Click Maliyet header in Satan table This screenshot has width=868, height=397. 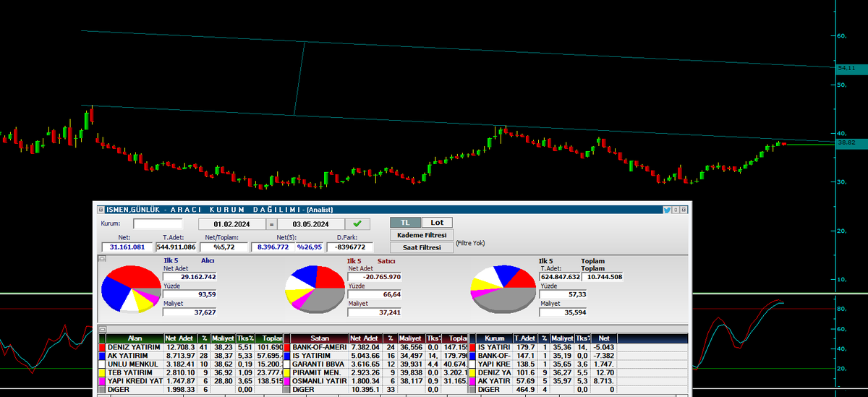[x=410, y=338]
